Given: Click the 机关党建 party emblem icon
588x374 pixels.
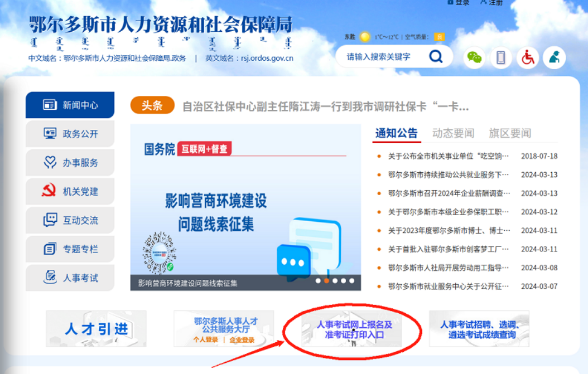Looking at the screenshot, I should tap(49, 191).
